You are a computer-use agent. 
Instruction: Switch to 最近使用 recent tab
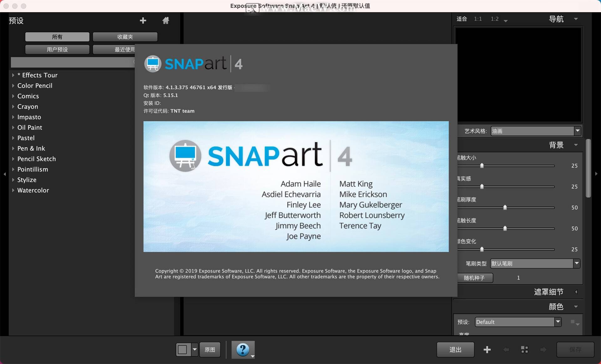[x=114, y=49]
